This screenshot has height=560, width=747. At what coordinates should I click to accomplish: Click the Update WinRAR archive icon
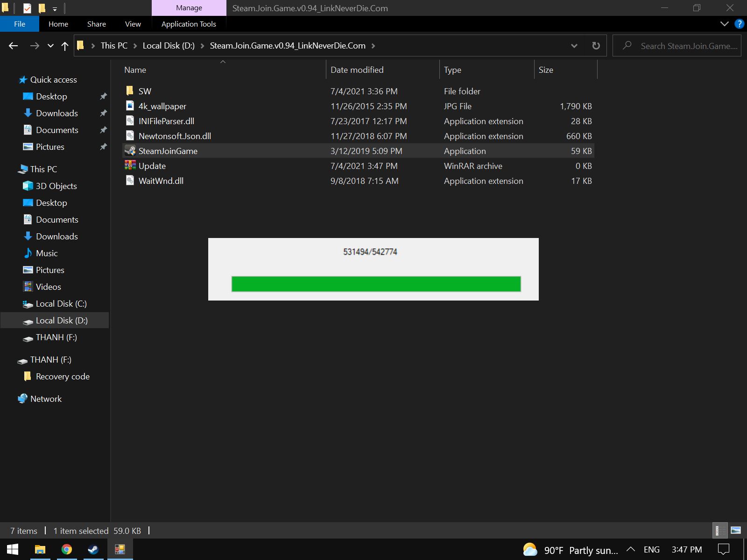pyautogui.click(x=130, y=166)
